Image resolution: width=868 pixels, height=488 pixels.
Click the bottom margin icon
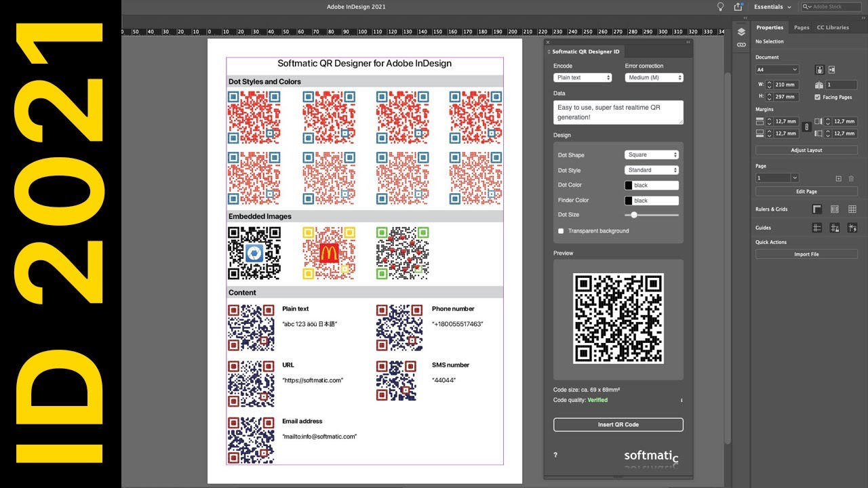tap(760, 134)
